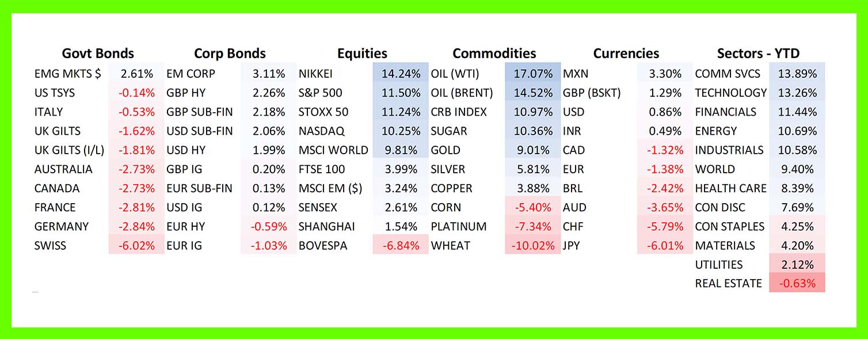Click the UTILITIES 2.12% value cell
This screenshot has width=868, height=339.
[797, 265]
